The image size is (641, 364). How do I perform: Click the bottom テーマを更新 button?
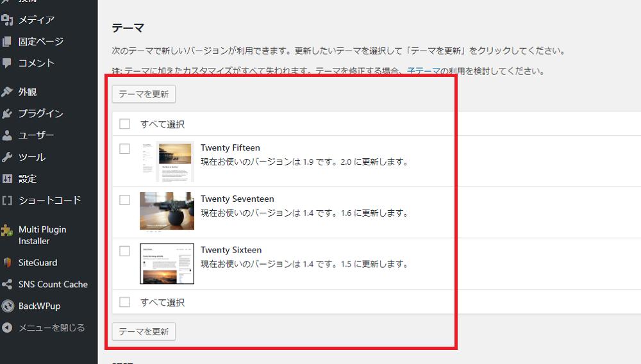(144, 331)
